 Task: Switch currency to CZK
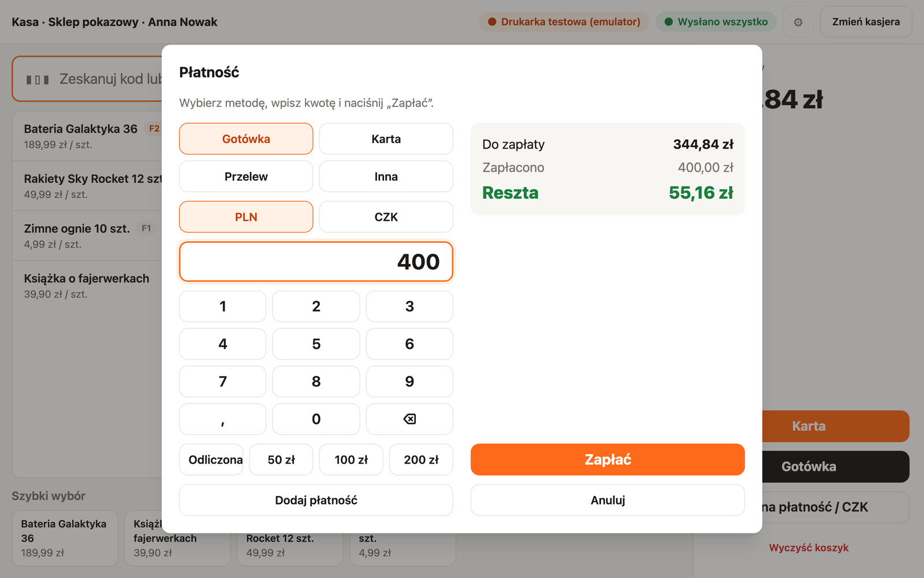tap(386, 217)
